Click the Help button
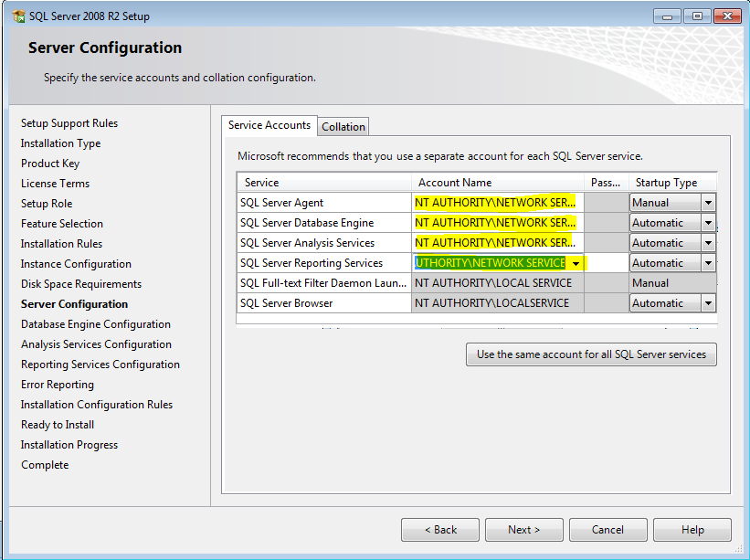The width and height of the screenshot is (750, 560). 692,529
